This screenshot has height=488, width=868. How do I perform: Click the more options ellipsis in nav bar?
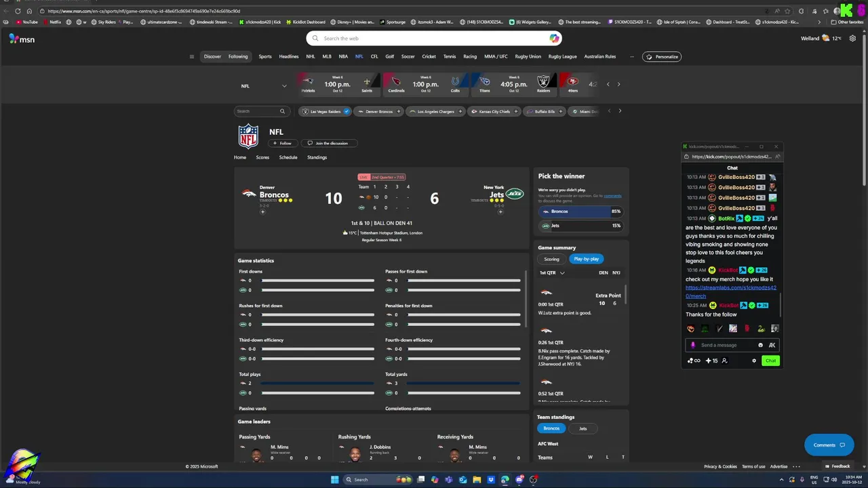pyautogui.click(x=632, y=56)
